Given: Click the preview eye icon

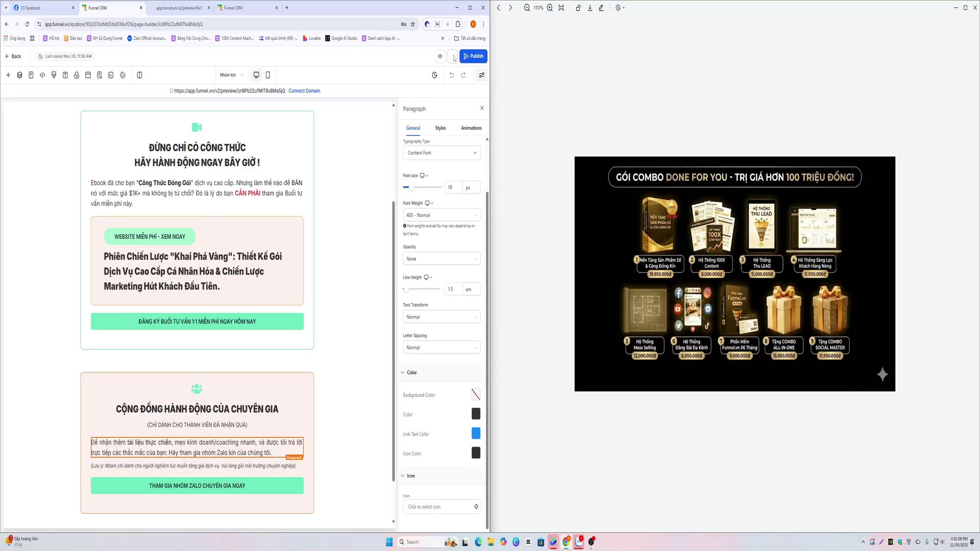Looking at the screenshot, I should click(x=440, y=56).
